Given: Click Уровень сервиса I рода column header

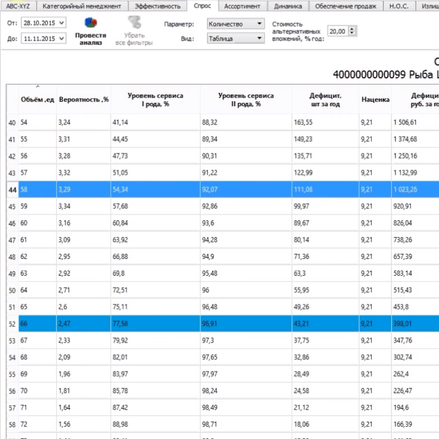Looking at the screenshot, I should pos(155,99).
